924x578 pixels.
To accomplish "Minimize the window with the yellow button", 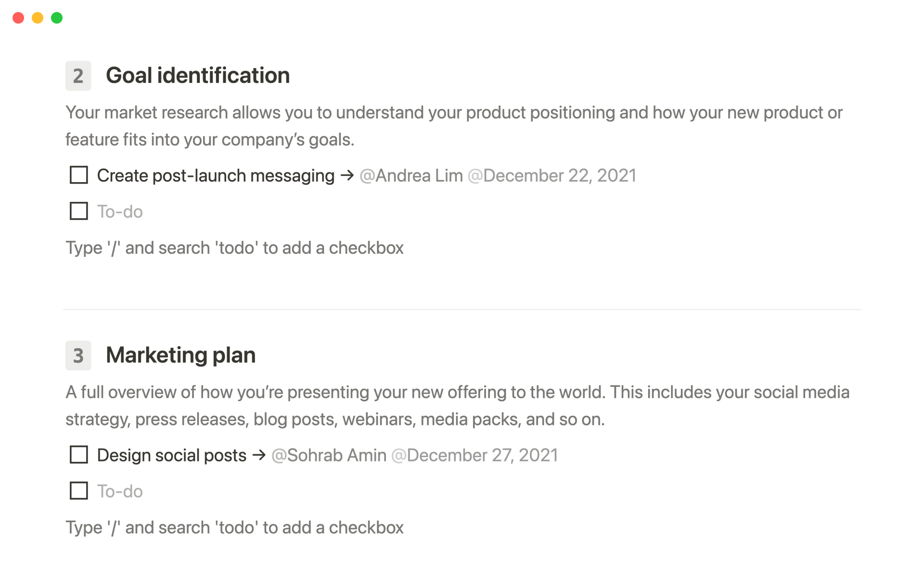I will point(38,18).
